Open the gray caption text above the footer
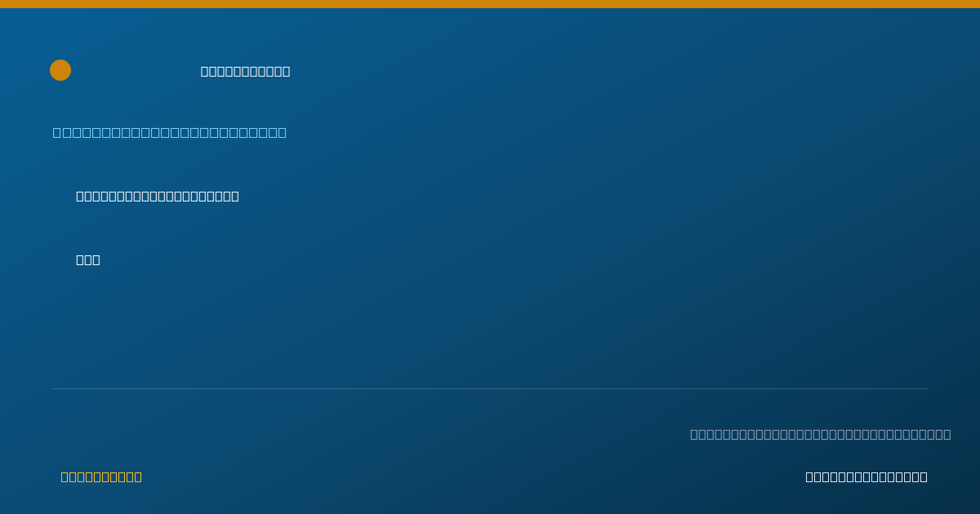 point(821,434)
